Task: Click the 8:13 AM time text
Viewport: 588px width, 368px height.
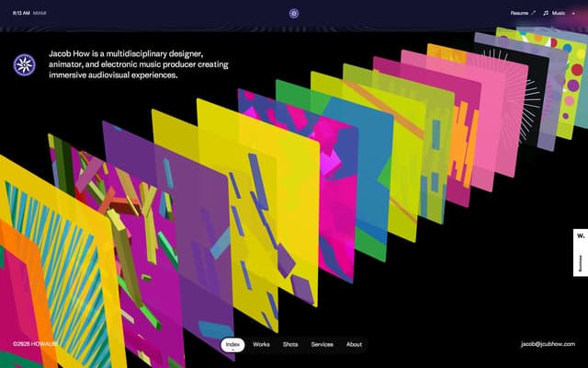Action: [x=21, y=13]
